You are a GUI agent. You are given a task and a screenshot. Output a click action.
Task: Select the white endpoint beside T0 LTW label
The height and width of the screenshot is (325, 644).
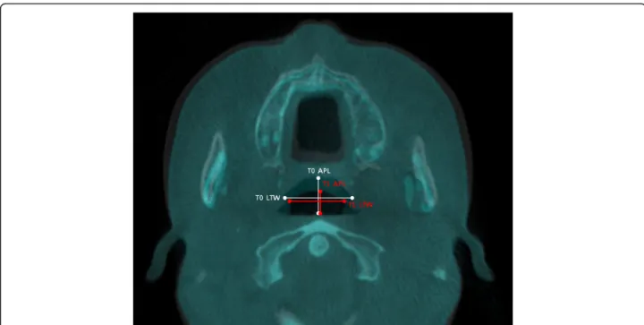(285, 198)
